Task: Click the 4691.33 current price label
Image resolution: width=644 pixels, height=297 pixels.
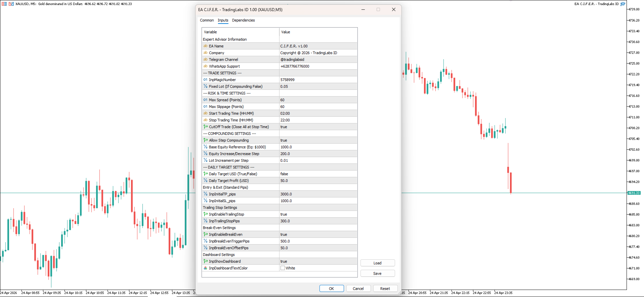Action: coord(634,193)
